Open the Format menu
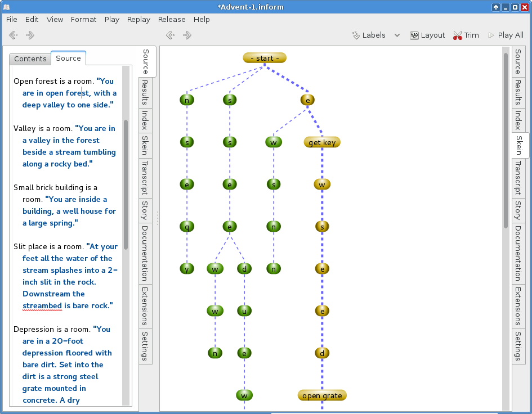The image size is (532, 414). coord(83,19)
